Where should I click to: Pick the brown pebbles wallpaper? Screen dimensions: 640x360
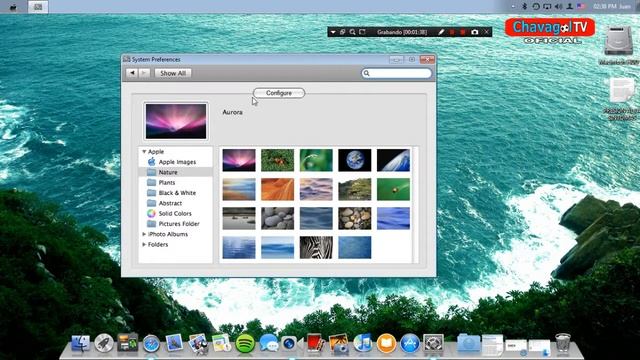pyautogui.click(x=355, y=218)
